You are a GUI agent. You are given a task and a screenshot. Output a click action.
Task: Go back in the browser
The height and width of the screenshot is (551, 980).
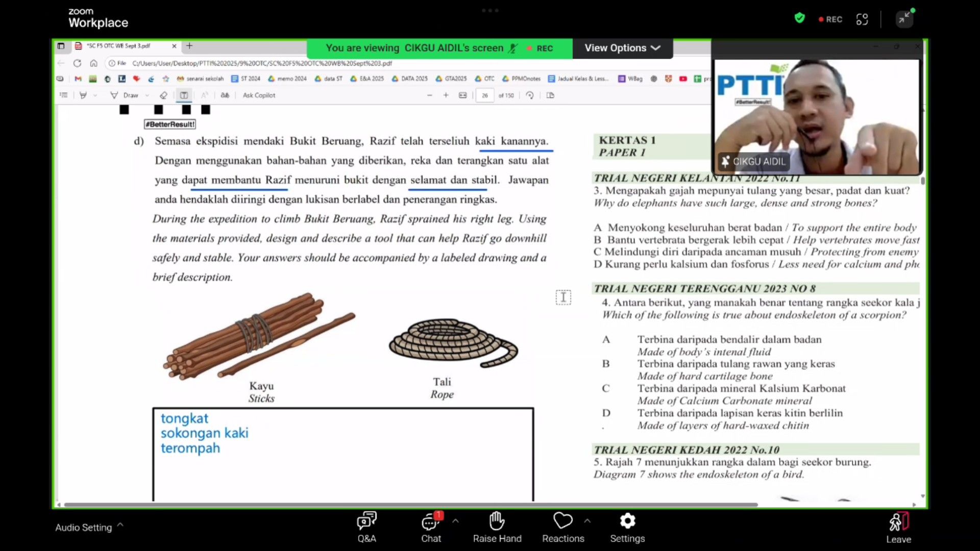pos(61,63)
